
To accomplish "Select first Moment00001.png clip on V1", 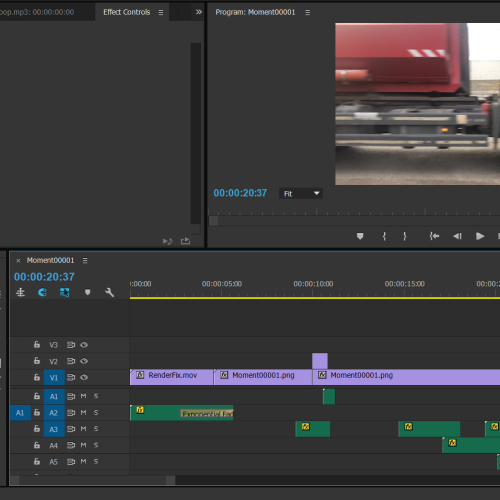I will coord(263,377).
